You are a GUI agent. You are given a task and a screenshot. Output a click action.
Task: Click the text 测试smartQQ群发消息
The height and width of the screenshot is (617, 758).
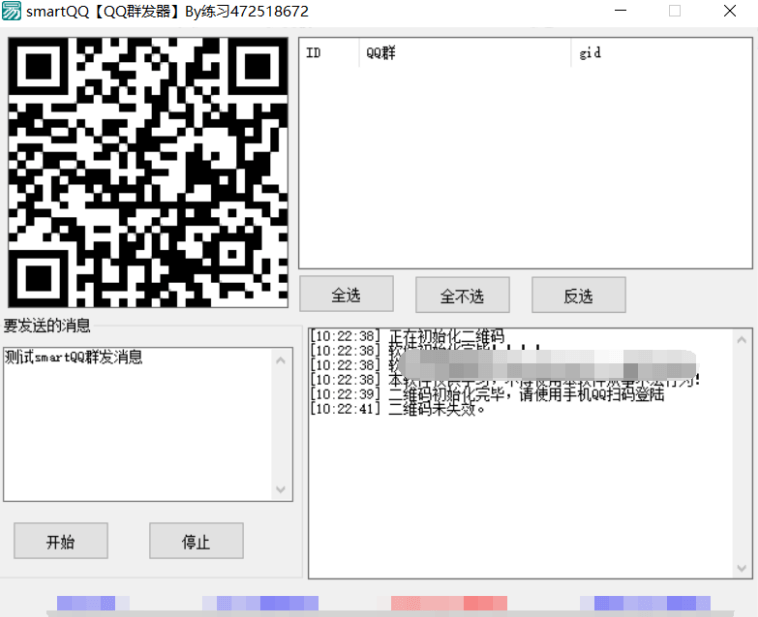[73, 357]
